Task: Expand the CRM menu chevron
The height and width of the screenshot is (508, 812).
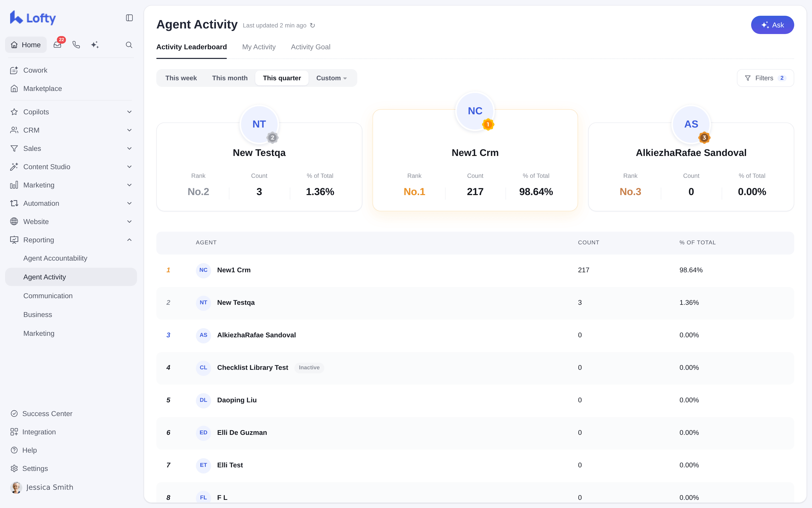Action: click(129, 130)
